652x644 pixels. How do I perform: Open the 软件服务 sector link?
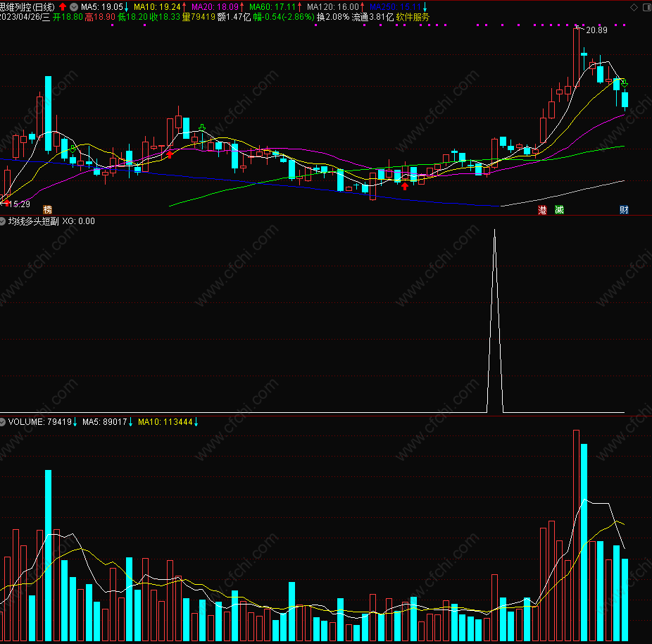413,17
